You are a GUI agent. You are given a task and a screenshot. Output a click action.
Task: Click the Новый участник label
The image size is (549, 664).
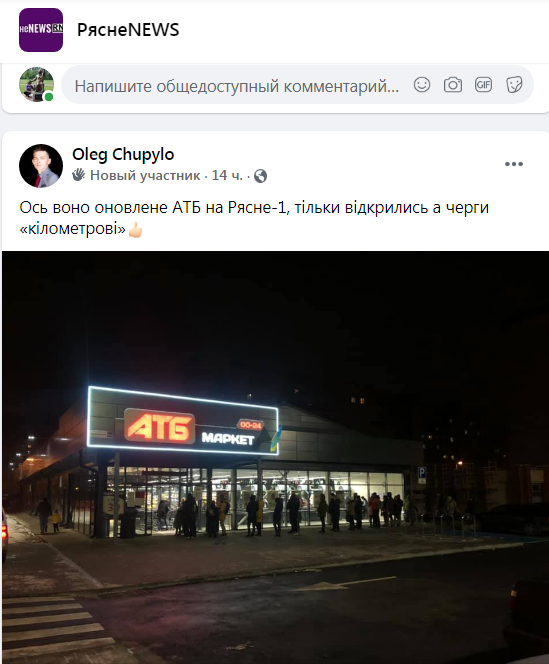[145, 175]
